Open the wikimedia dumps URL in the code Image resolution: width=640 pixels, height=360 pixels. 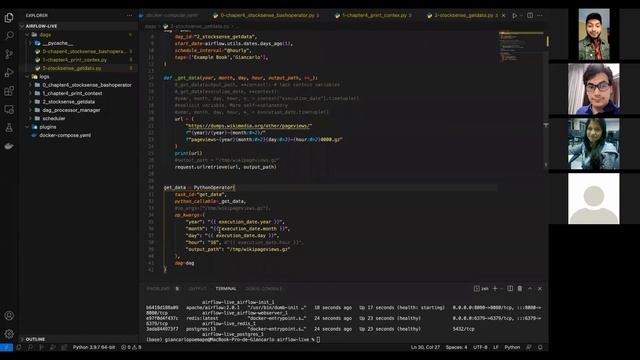coord(249,126)
